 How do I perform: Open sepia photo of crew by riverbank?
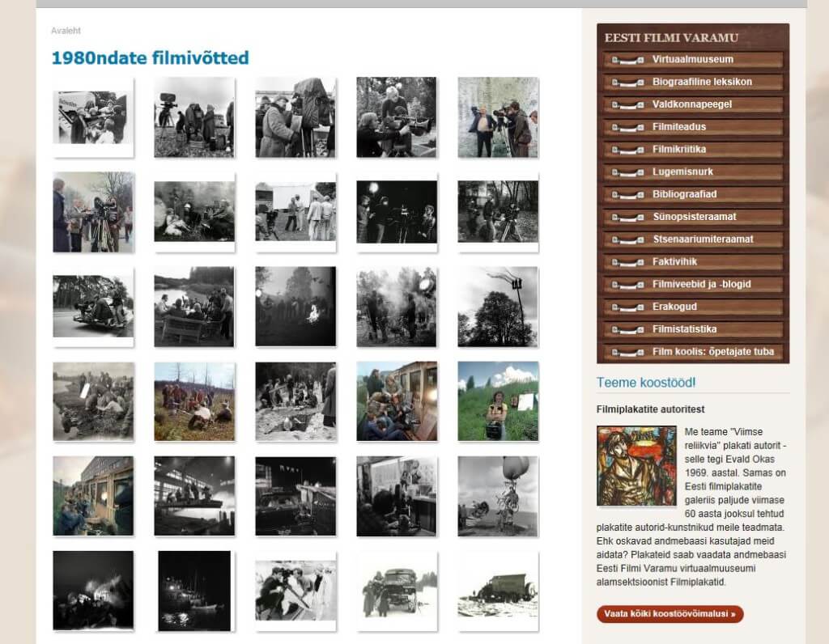coord(93,401)
